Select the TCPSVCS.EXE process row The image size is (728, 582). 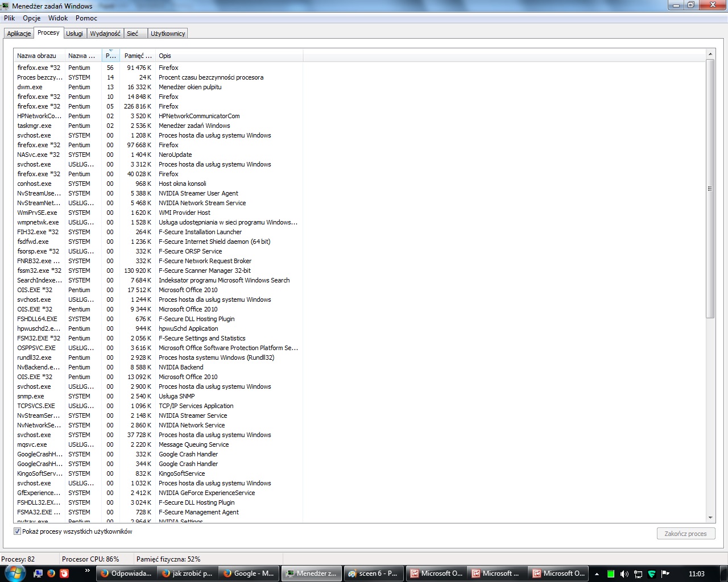[158, 406]
